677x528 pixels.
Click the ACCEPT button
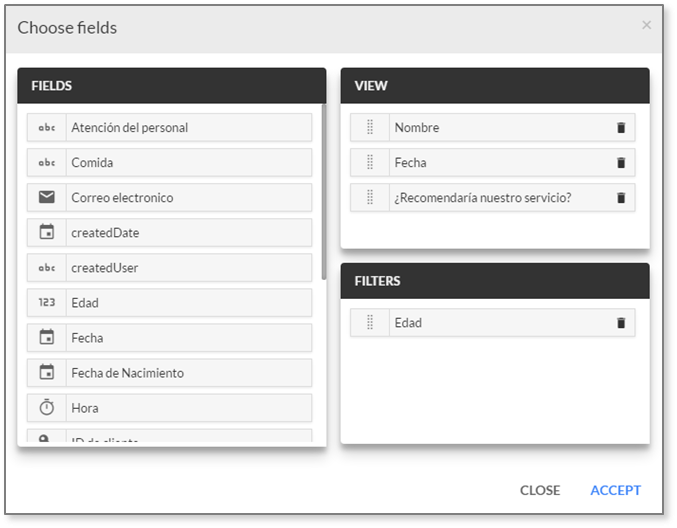coord(615,490)
